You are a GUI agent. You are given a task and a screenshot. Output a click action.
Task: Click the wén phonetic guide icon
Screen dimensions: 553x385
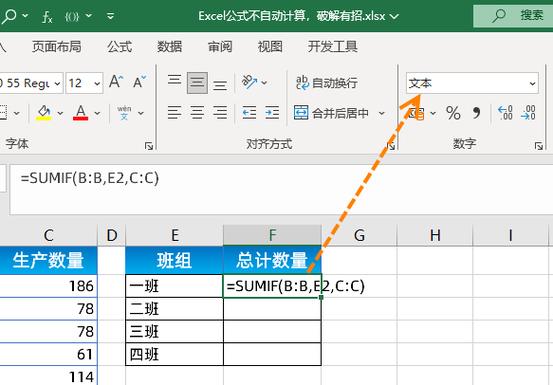(124, 113)
